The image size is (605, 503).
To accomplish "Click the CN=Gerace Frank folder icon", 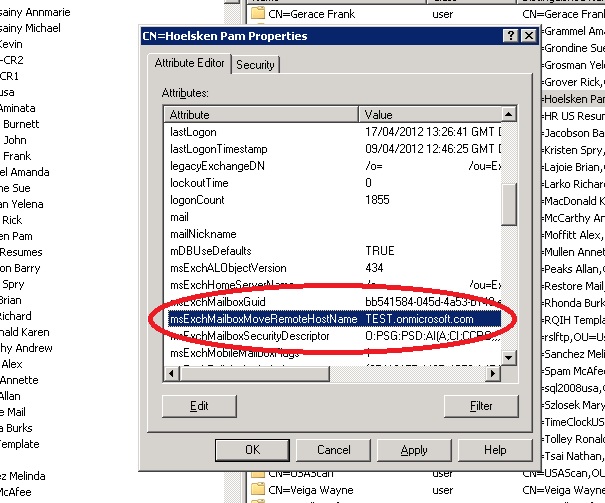I will (x=257, y=15).
